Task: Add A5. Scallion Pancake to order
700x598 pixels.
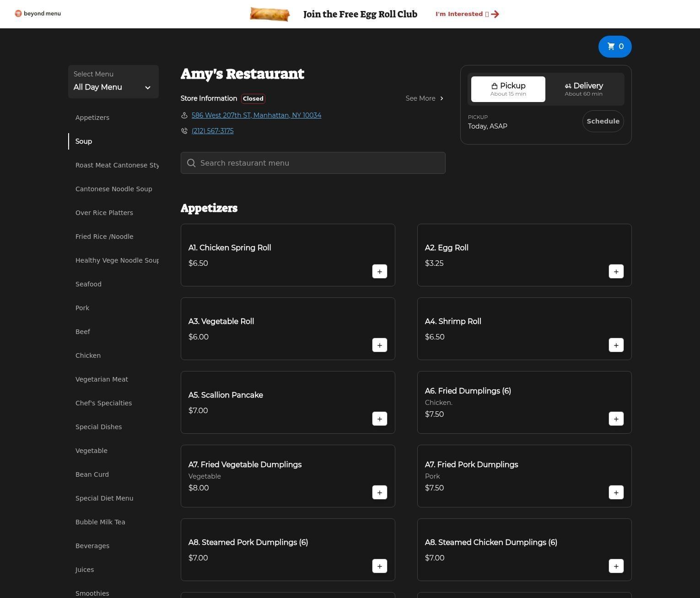Action: 379,419
